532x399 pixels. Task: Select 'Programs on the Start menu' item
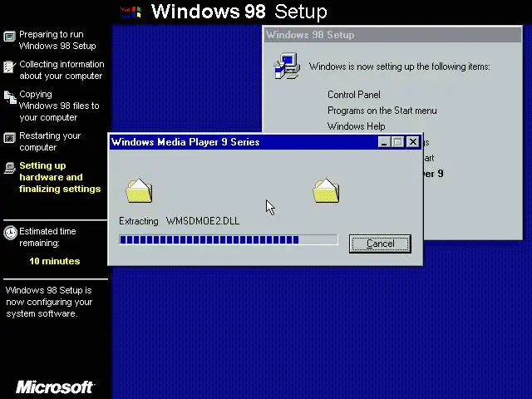coord(382,111)
